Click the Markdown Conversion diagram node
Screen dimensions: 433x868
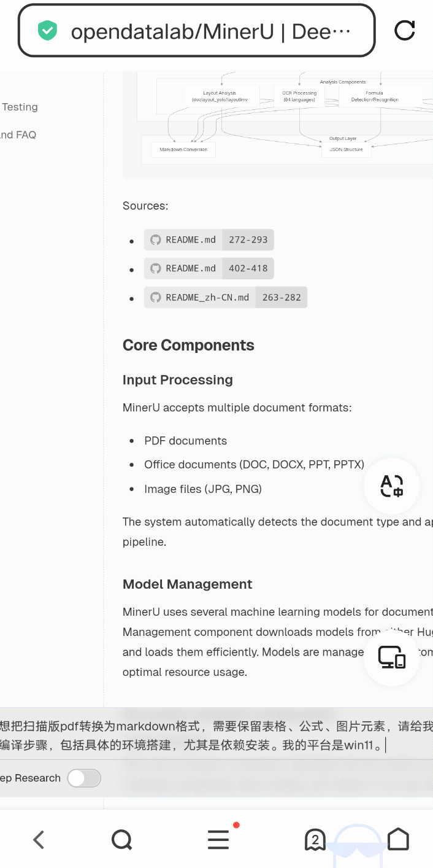click(183, 149)
